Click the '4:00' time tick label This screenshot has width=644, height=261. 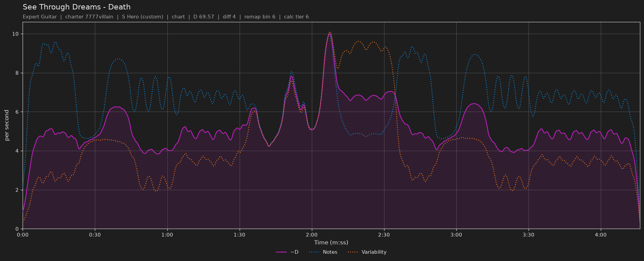click(600, 235)
